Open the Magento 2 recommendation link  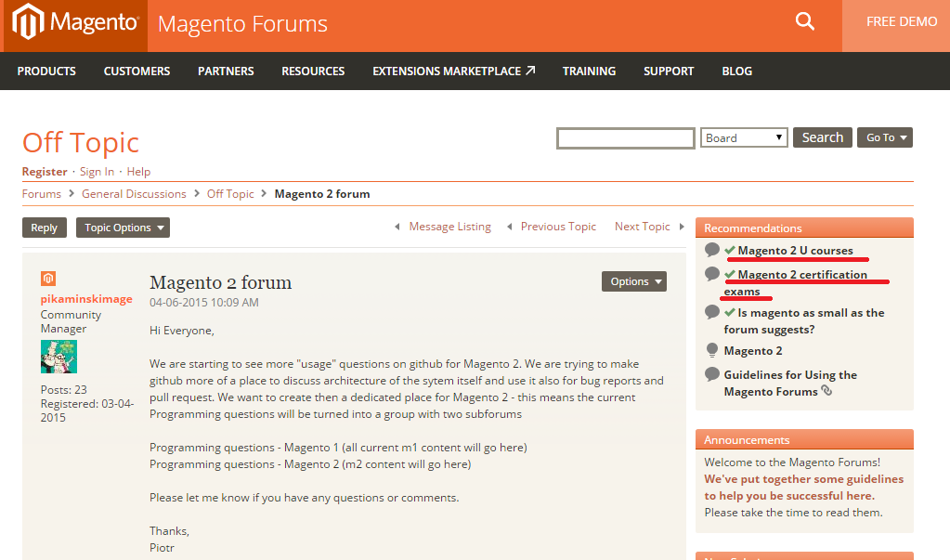point(753,351)
